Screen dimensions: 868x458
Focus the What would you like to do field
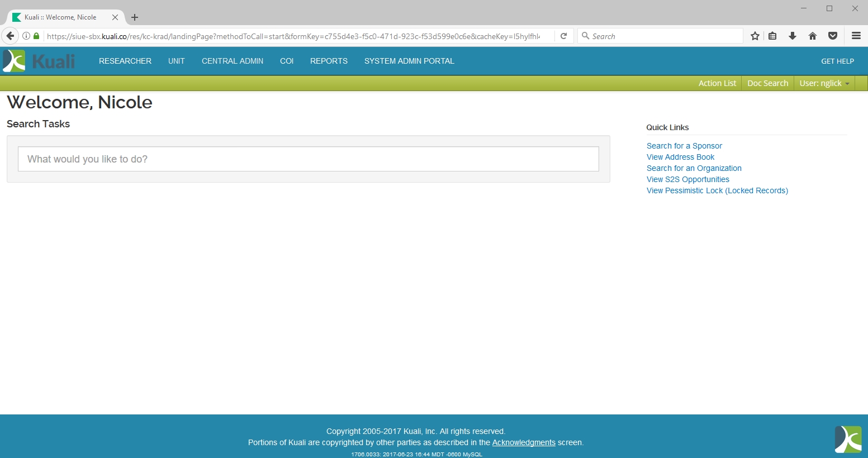coord(308,159)
